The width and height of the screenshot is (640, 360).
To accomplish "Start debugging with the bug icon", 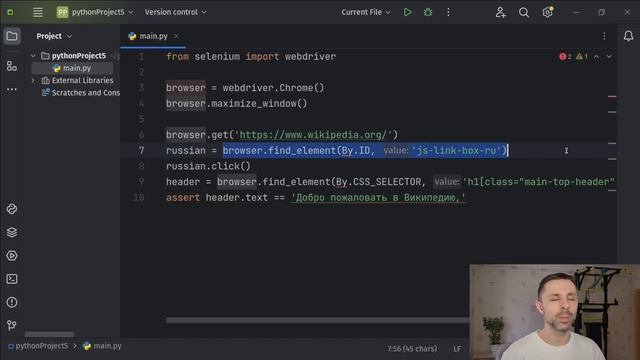I will click(428, 12).
